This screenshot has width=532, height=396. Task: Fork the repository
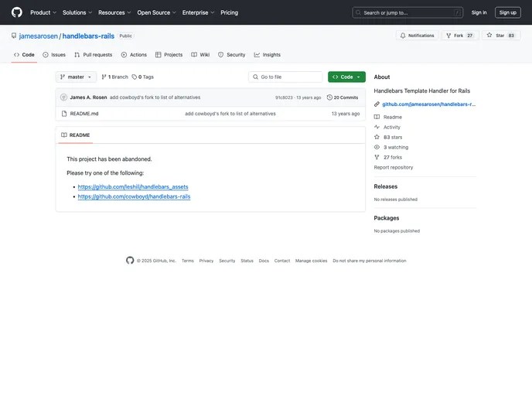click(460, 36)
